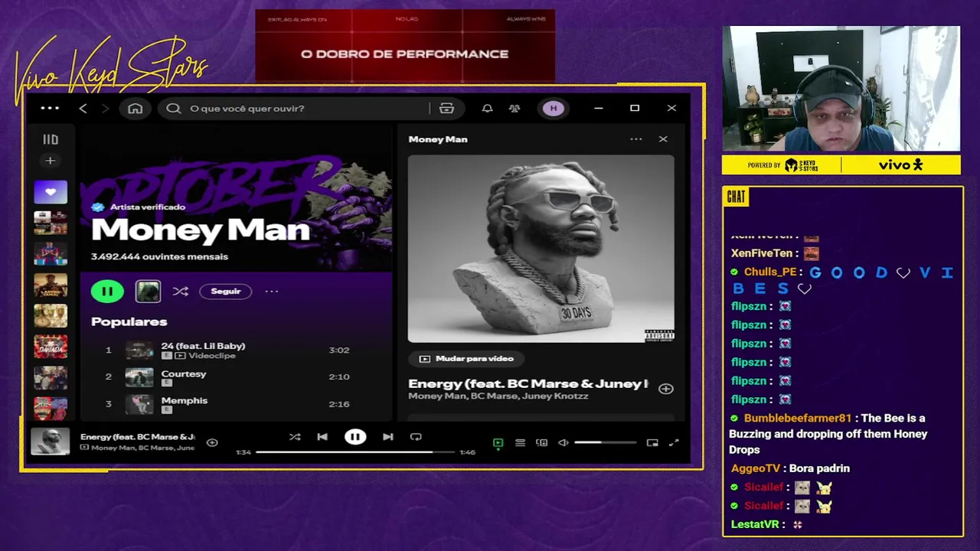This screenshot has height=551, width=980.
Task: Click the 'O DOBRO DE PERFORMANCE' banner
Action: pyautogui.click(x=404, y=46)
